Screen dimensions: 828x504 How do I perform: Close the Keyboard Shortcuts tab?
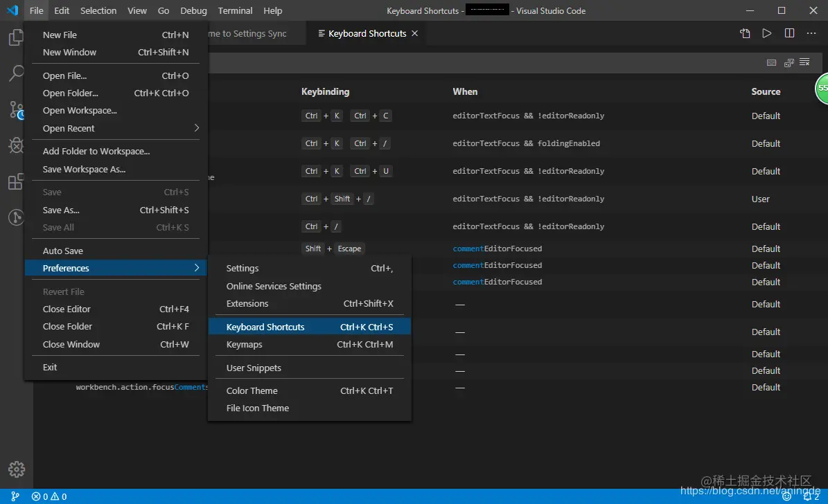pyautogui.click(x=415, y=33)
